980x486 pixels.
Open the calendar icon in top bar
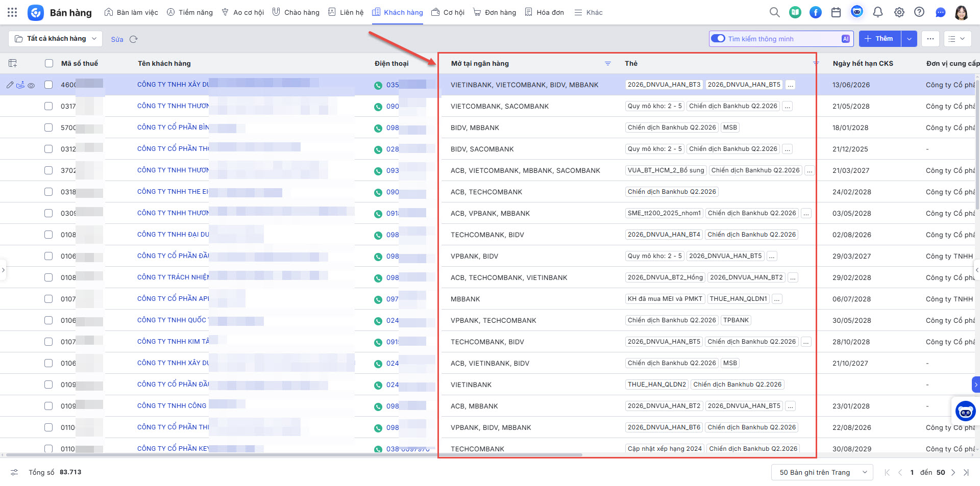(836, 12)
